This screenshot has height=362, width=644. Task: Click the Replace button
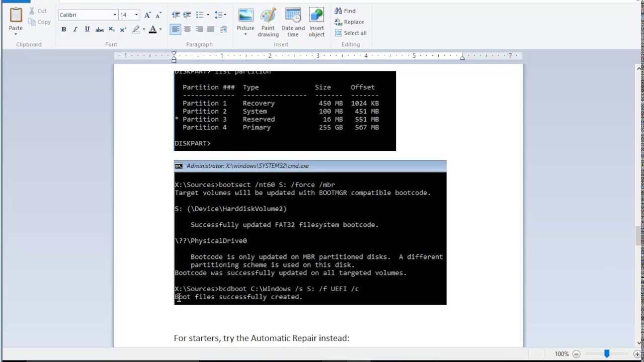point(349,22)
